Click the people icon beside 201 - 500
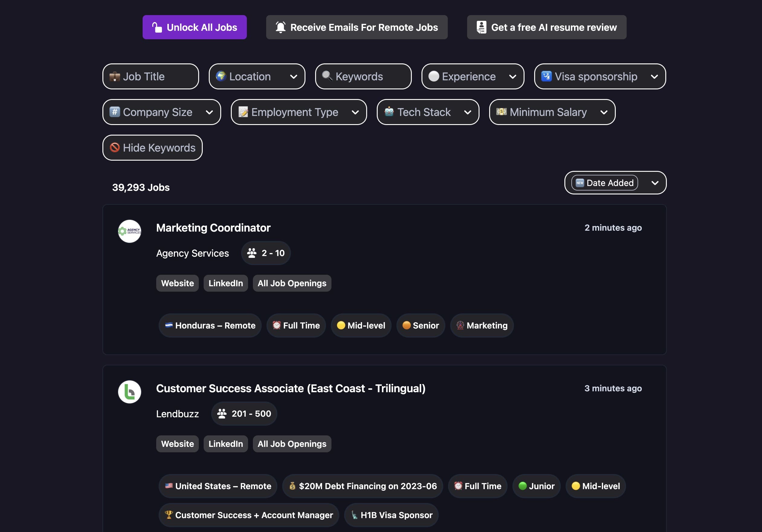 coord(222,414)
